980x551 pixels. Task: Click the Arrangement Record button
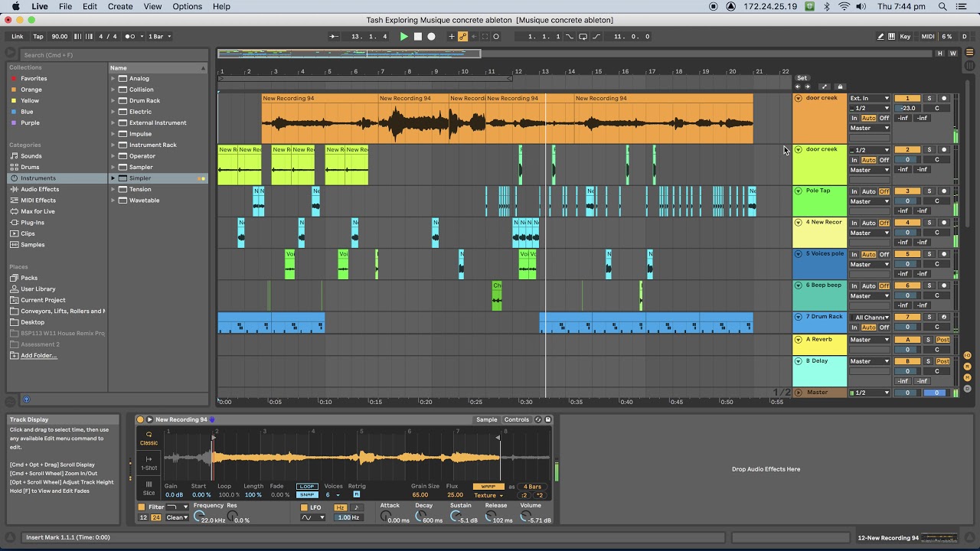click(x=431, y=36)
